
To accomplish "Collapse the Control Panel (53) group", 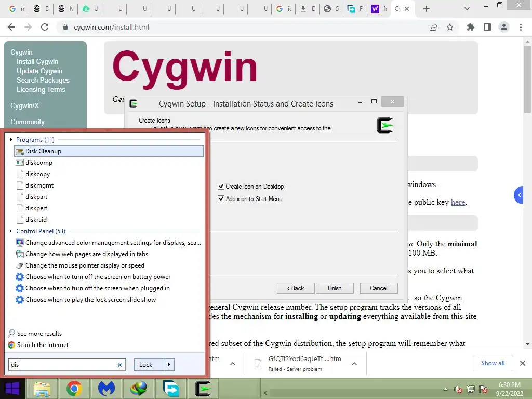I will [x=11, y=231].
